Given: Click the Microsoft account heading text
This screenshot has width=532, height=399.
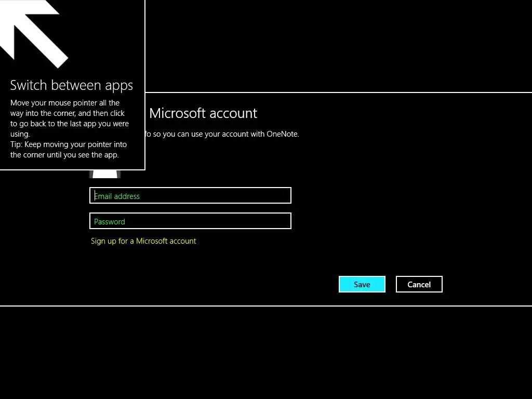Looking at the screenshot, I should (203, 113).
